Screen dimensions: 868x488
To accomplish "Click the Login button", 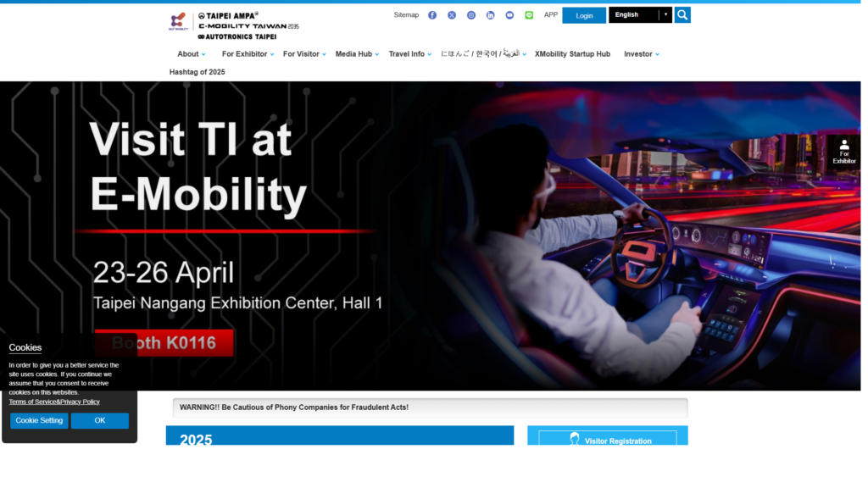I will pos(584,15).
